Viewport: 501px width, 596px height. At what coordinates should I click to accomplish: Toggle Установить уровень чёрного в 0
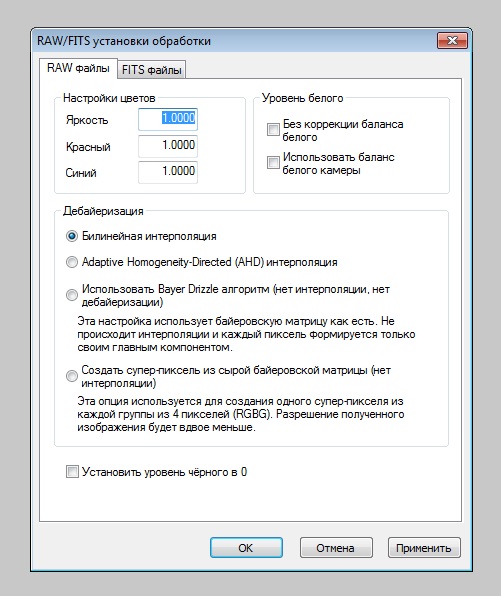pyautogui.click(x=72, y=472)
